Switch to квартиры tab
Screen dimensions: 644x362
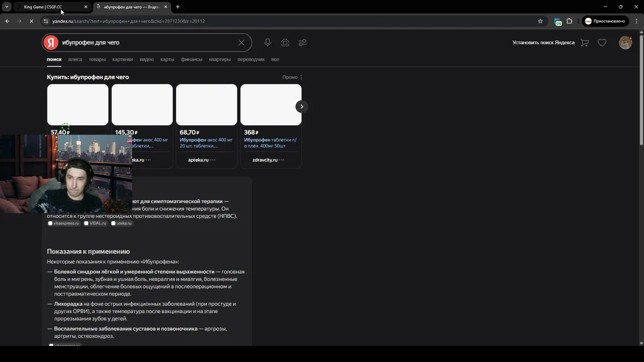220,59
